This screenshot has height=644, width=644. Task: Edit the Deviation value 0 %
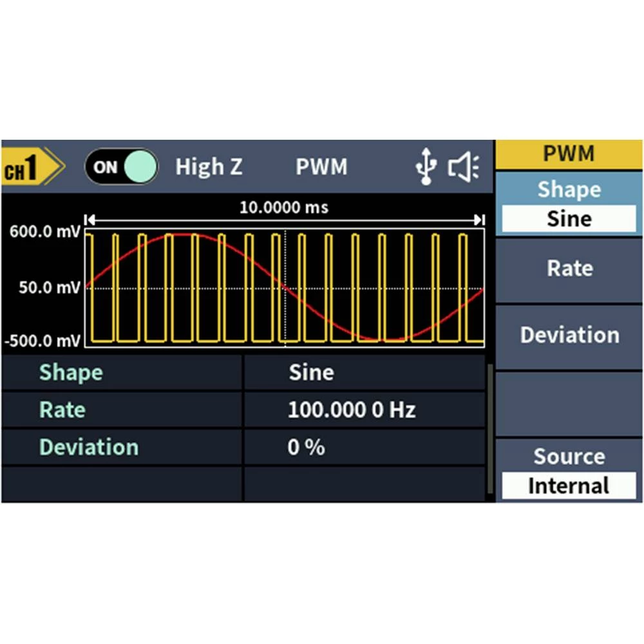point(306,447)
